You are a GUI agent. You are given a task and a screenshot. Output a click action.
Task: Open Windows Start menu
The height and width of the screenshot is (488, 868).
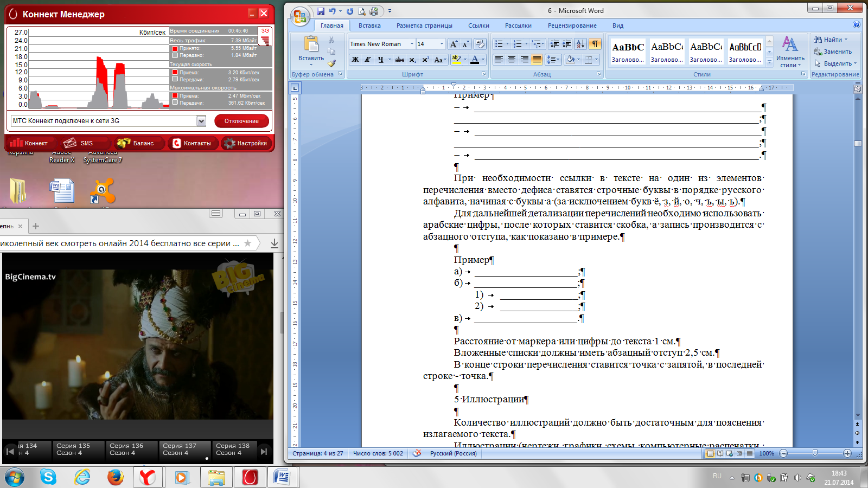click(x=14, y=477)
